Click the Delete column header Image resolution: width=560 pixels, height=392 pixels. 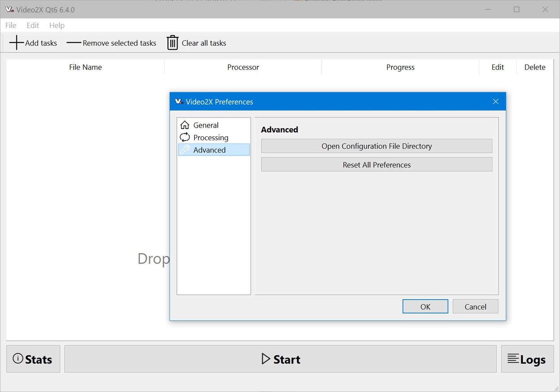point(535,67)
